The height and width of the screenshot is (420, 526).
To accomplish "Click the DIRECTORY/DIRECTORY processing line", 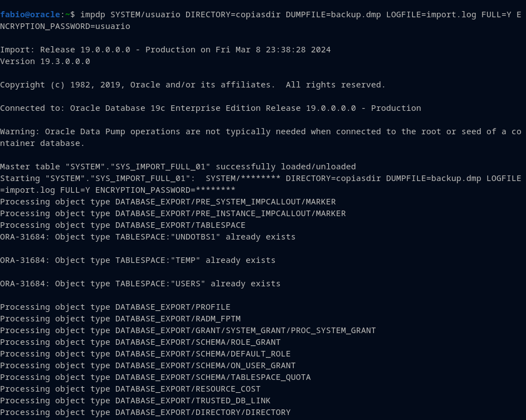I will pyautogui.click(x=145, y=412).
